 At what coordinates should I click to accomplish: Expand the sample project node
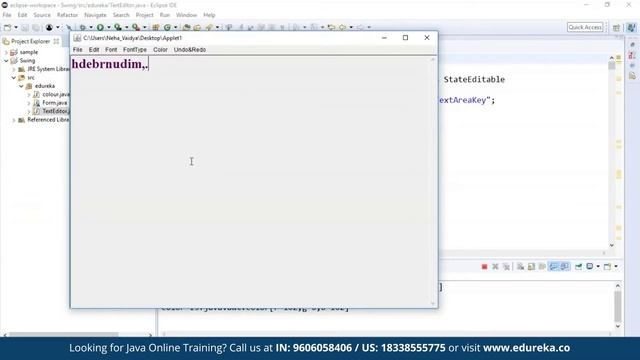click(x=6, y=52)
